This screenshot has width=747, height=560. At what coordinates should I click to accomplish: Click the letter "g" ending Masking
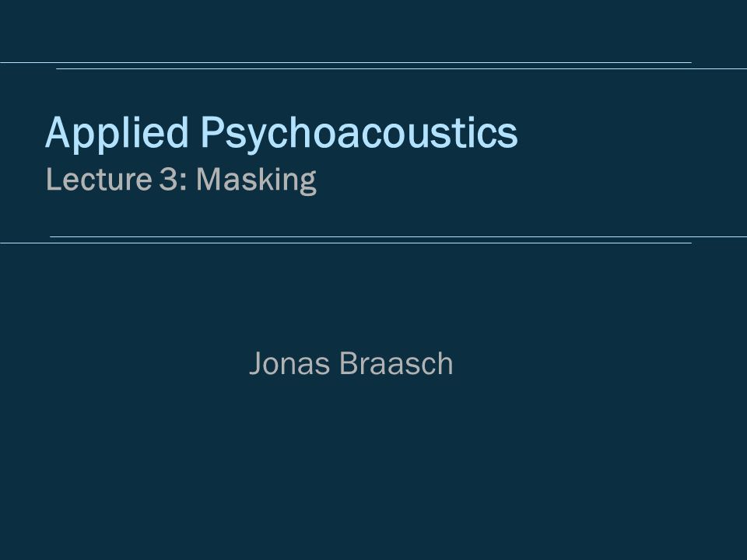point(308,185)
